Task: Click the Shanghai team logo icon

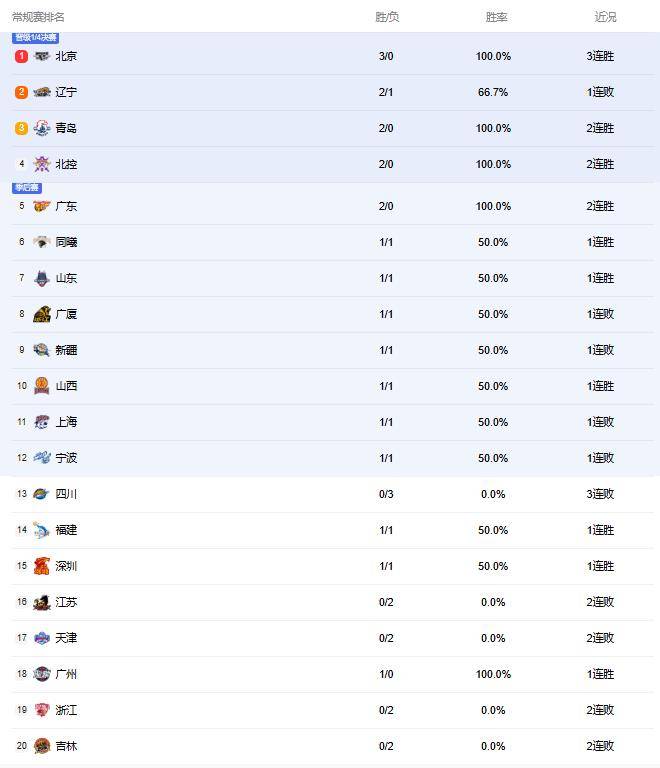Action: pyautogui.click(x=41, y=422)
